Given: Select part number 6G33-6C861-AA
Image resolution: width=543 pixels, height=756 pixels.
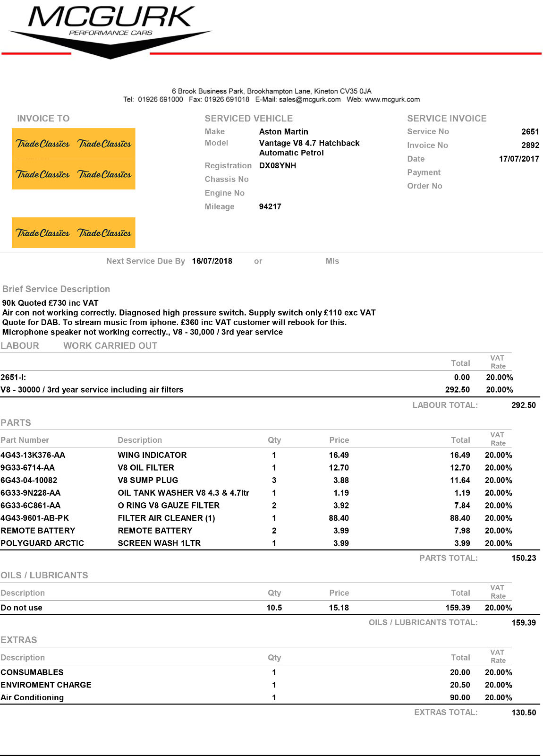Looking at the screenshot, I should [x=30, y=506].
